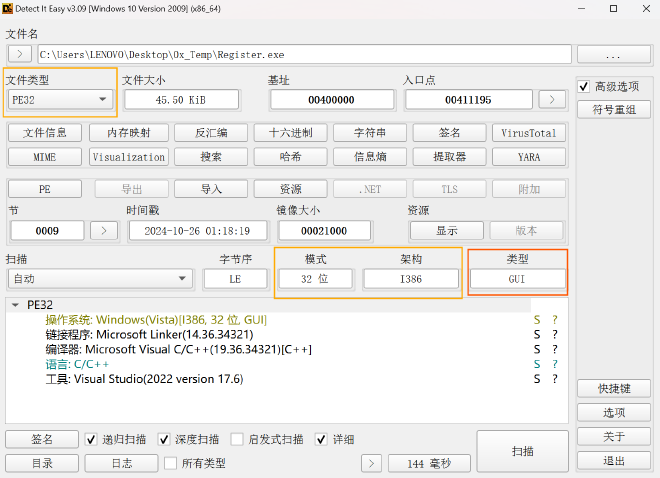The image size is (660, 478).
Task: Click the Detect It Easy title bar icon
Action: (x=7, y=8)
